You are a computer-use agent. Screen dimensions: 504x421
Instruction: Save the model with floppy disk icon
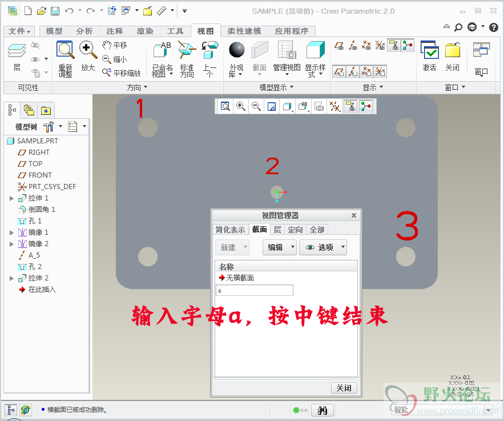[x=55, y=11]
